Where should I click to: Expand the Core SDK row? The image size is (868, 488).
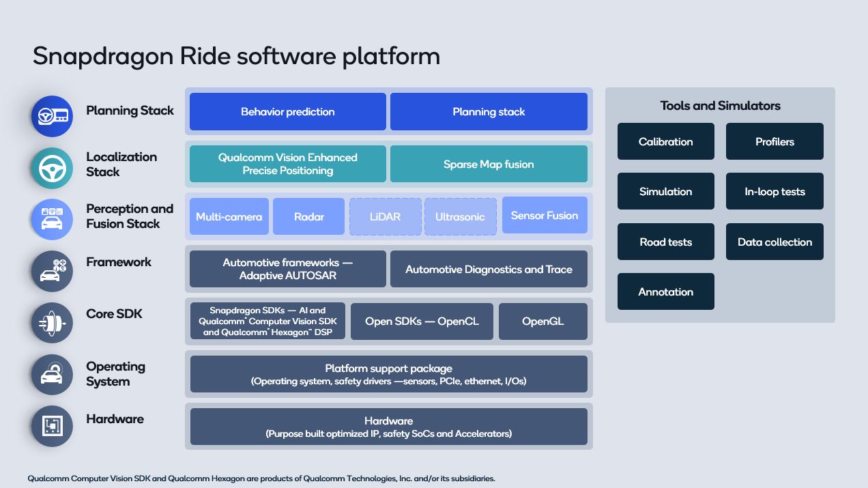(x=389, y=321)
